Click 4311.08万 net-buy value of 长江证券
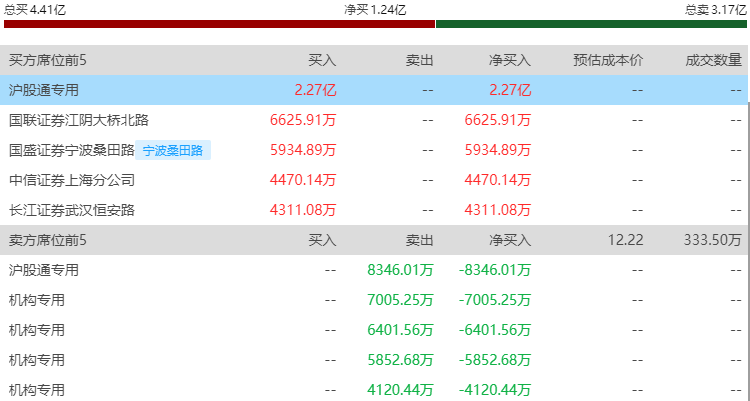The image size is (750, 401). point(498,210)
